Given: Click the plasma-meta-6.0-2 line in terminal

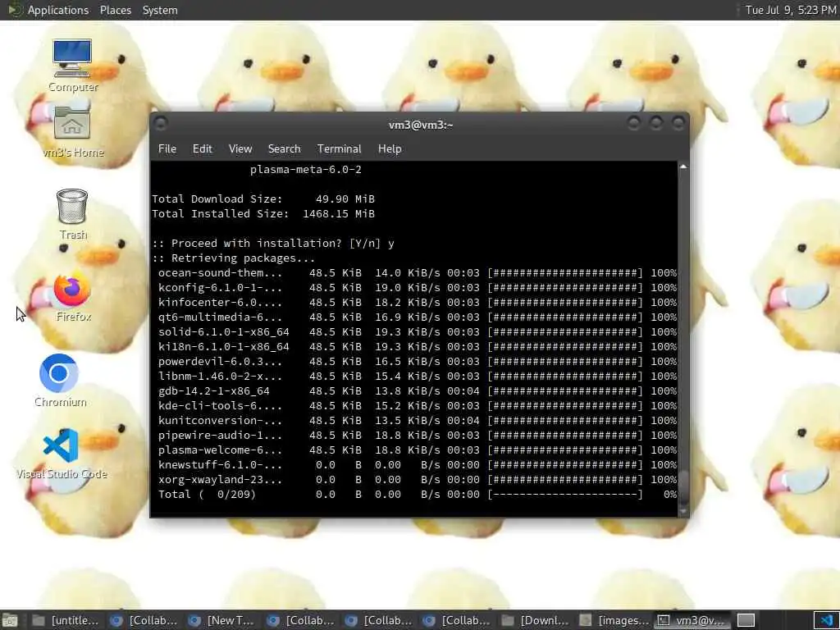Looking at the screenshot, I should coord(306,170).
